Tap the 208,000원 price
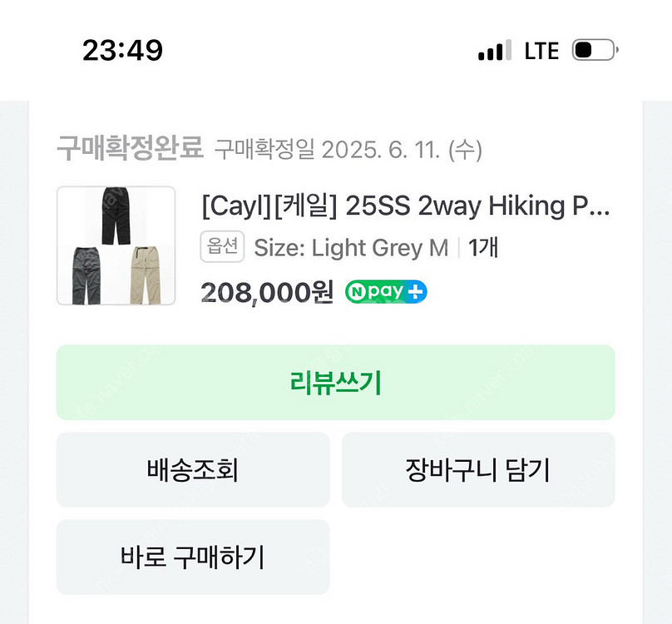 point(267,291)
